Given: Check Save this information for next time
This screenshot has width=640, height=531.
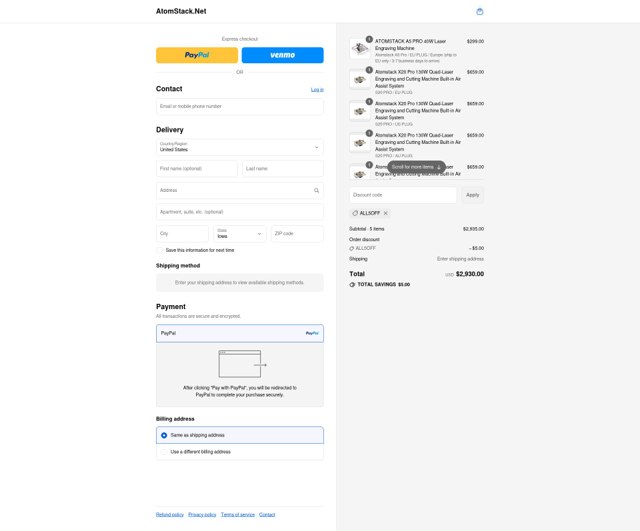Looking at the screenshot, I should click(x=160, y=250).
